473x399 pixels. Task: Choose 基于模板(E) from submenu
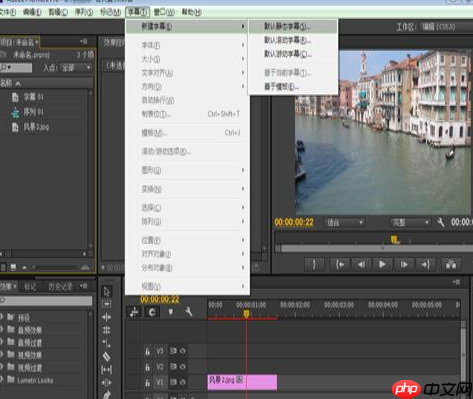pos(293,87)
